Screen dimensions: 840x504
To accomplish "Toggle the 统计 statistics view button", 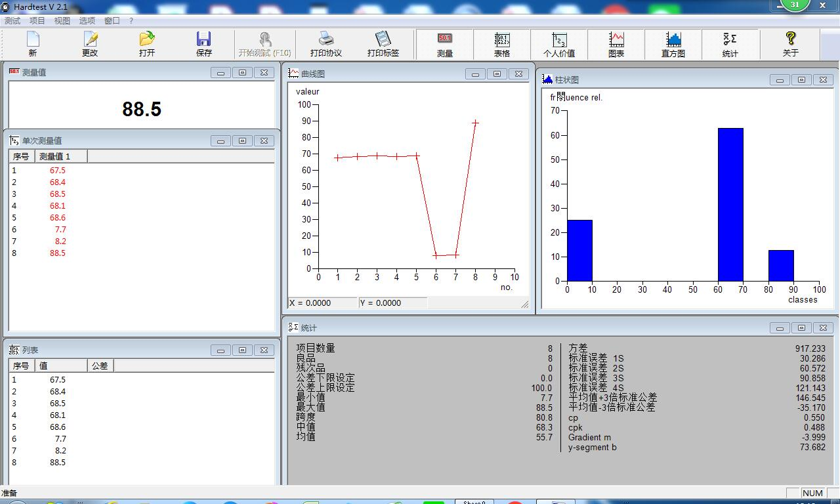I will tap(730, 44).
